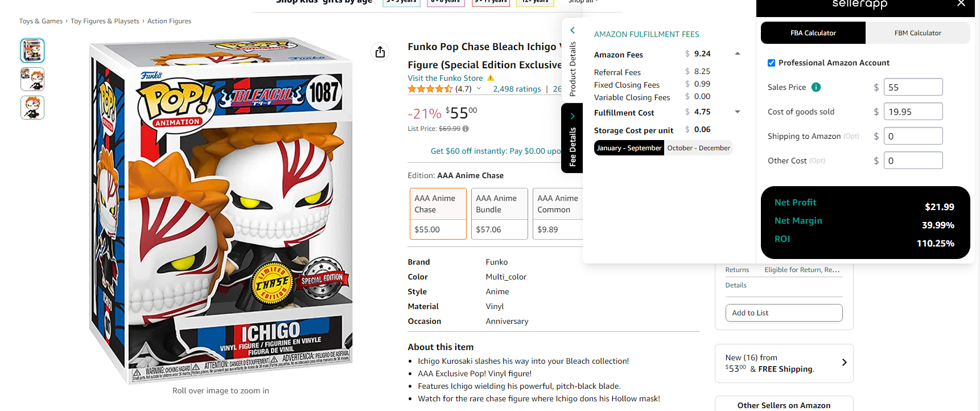Close the SellerApp panel
980x411 pixels.
[x=961, y=4]
